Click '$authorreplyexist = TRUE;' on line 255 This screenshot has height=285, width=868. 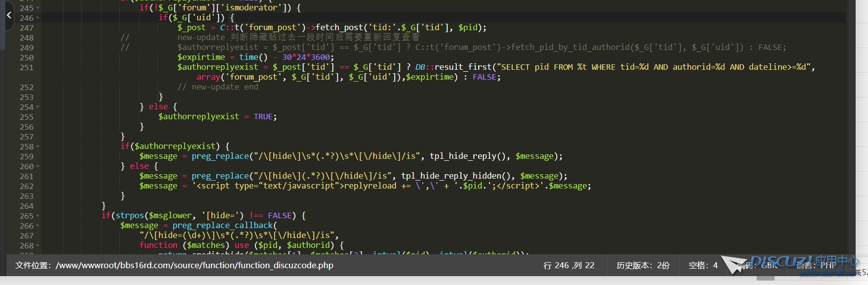click(217, 117)
